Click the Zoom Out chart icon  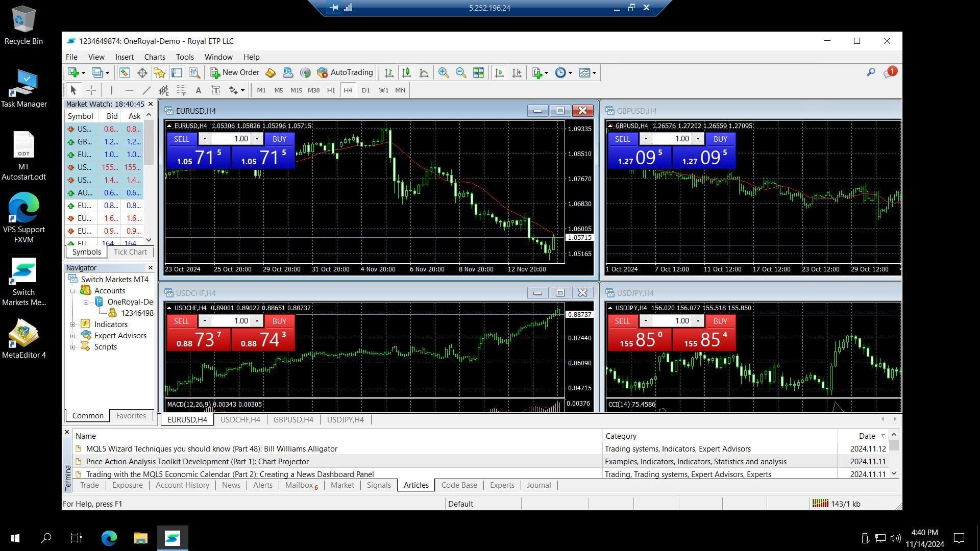460,72
